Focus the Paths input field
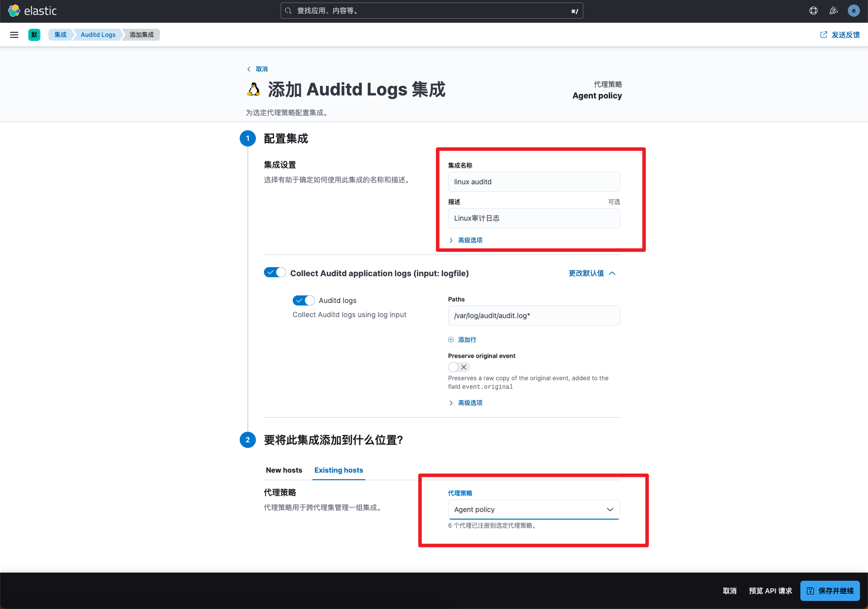The height and width of the screenshot is (609, 868). 534,316
